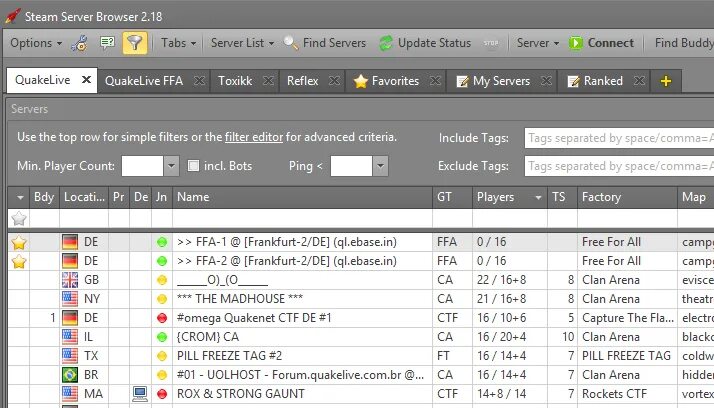Switch to the Ranked tab

point(595,81)
